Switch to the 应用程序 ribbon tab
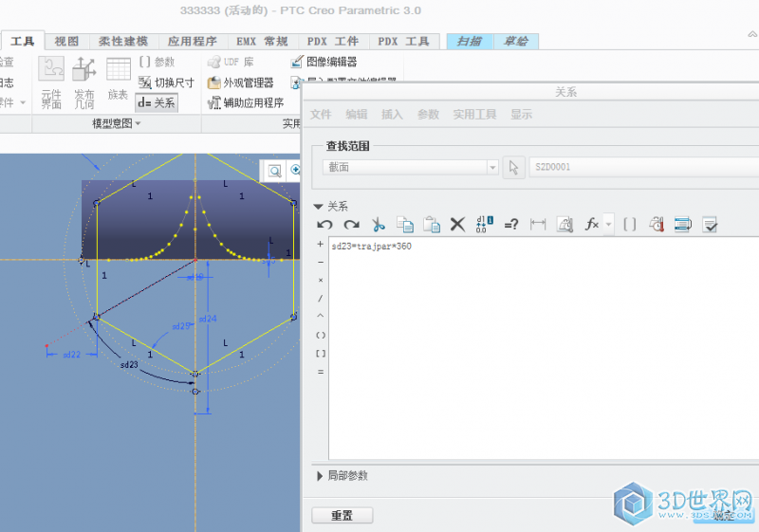This screenshot has height=532, width=759. pyautogui.click(x=193, y=41)
